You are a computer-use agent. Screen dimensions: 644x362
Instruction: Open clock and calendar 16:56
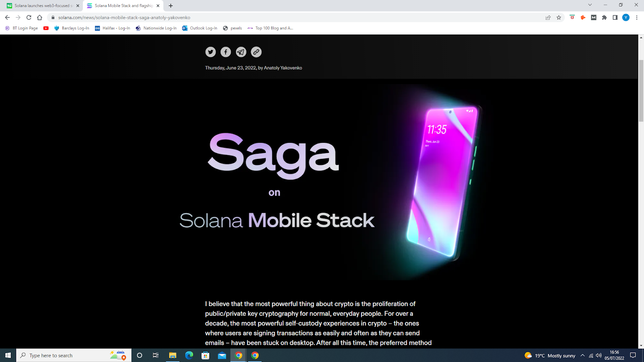click(x=614, y=355)
